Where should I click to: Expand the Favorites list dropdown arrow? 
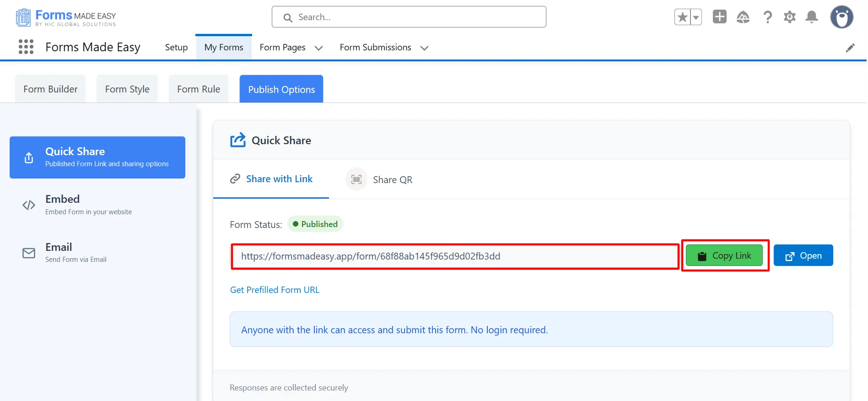click(695, 17)
